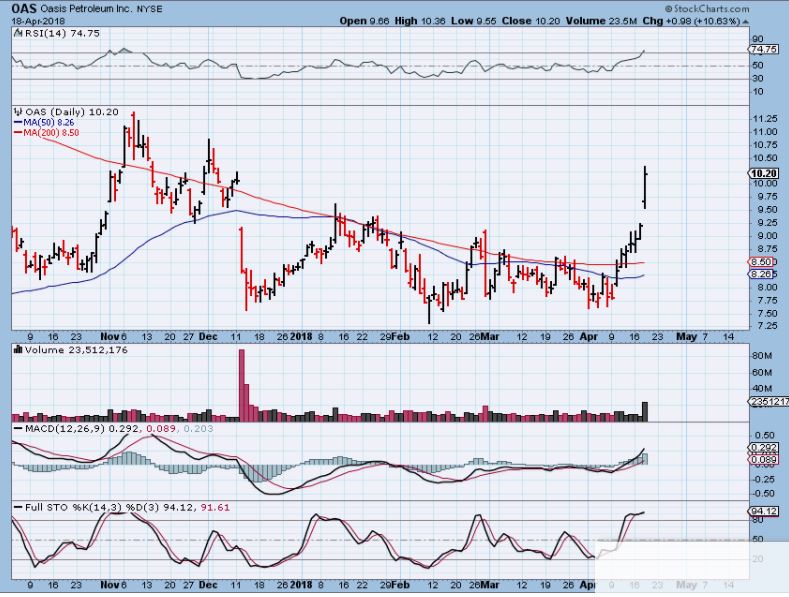Click the blue MA(50) line color marker
Screen dimensions: 789x597
point(18,123)
